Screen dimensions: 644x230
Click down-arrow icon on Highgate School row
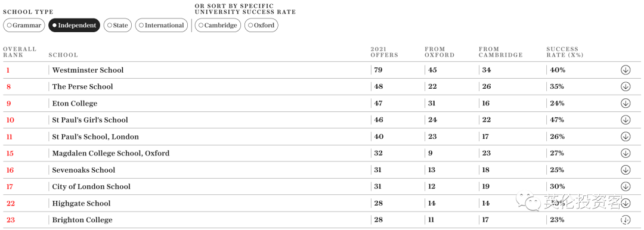(x=625, y=203)
